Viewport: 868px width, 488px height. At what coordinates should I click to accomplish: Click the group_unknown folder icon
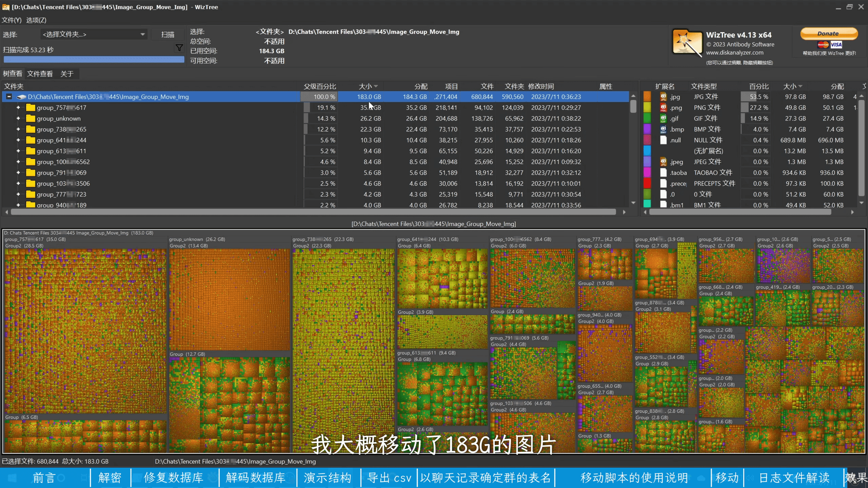[31, 119]
